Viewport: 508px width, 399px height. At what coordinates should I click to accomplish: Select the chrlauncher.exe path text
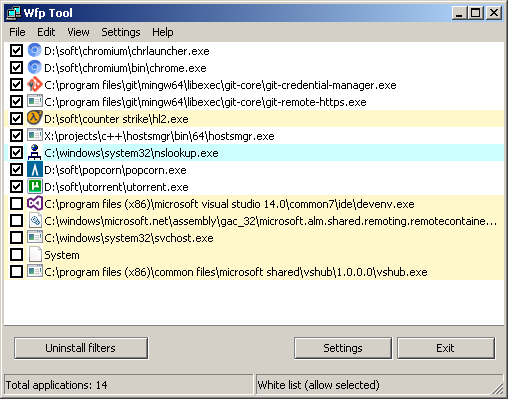(127, 51)
